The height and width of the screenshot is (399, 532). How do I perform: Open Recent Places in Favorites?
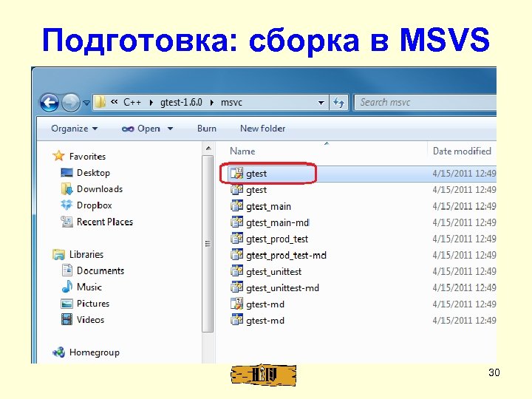point(105,222)
